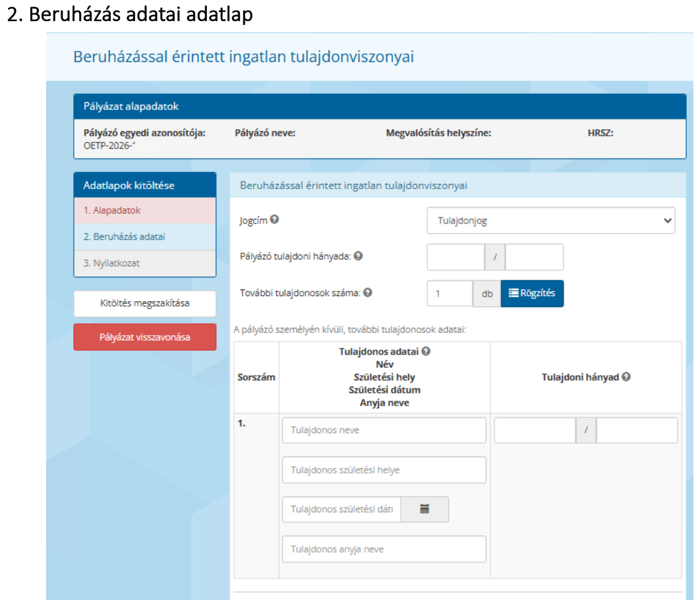This screenshot has height=600, width=700.
Task: Click help icon next to Tulajdonos adatai
Action: (x=426, y=351)
